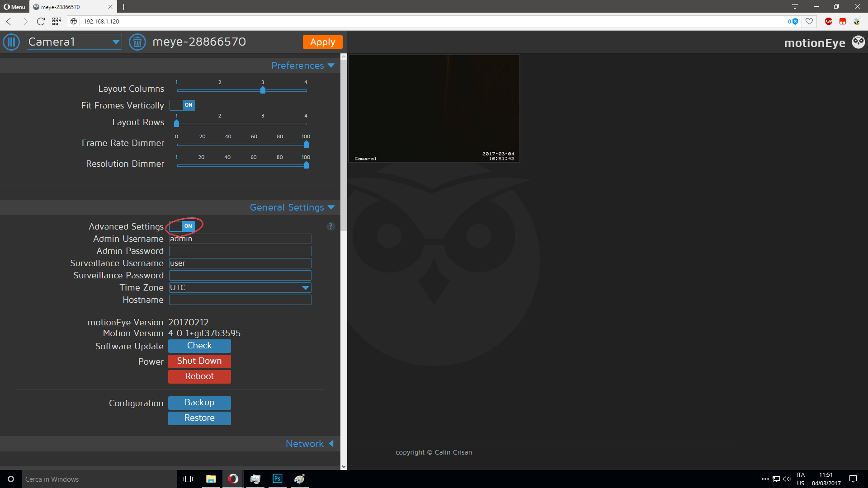Click the network tray icon
The image size is (868, 488).
[x=776, y=479]
